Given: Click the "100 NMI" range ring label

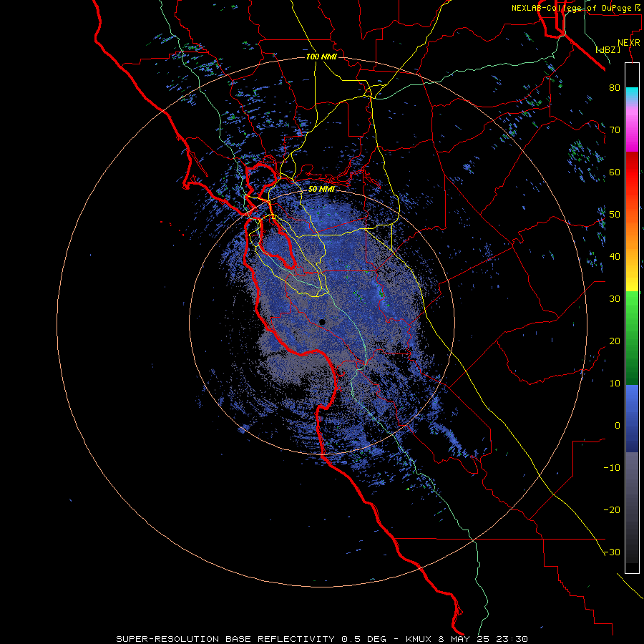Looking at the screenshot, I should pos(321,57).
